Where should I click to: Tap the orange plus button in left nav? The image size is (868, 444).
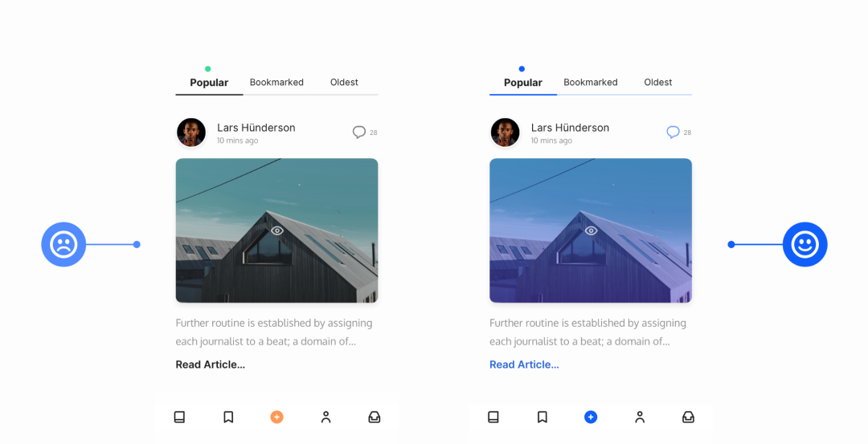point(276,417)
